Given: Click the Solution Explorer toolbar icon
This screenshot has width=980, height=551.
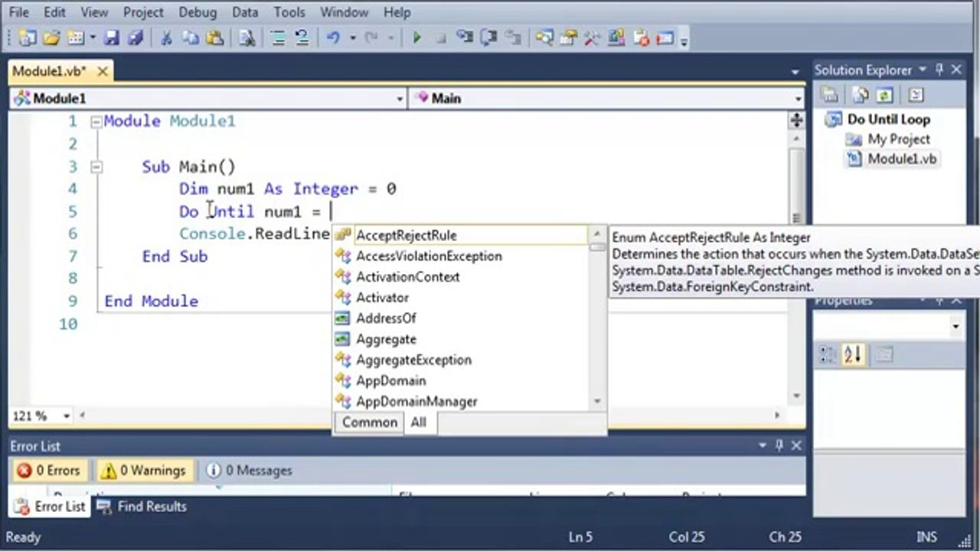Looking at the screenshot, I should pos(544,37).
